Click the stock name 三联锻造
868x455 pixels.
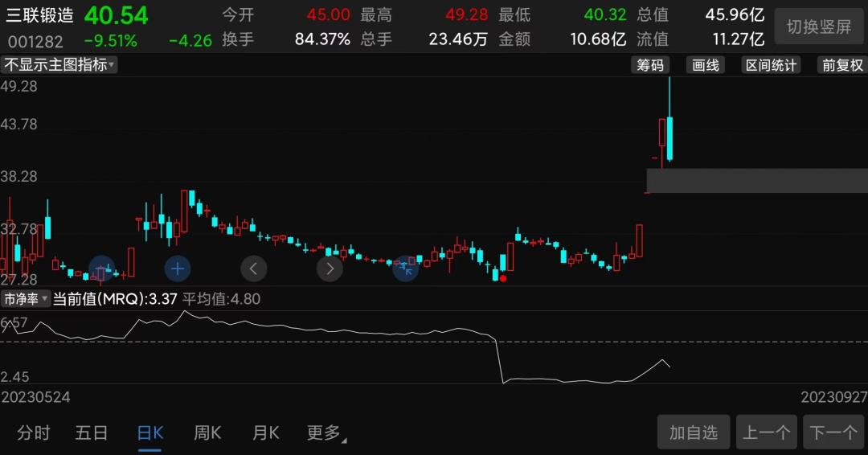[40, 15]
